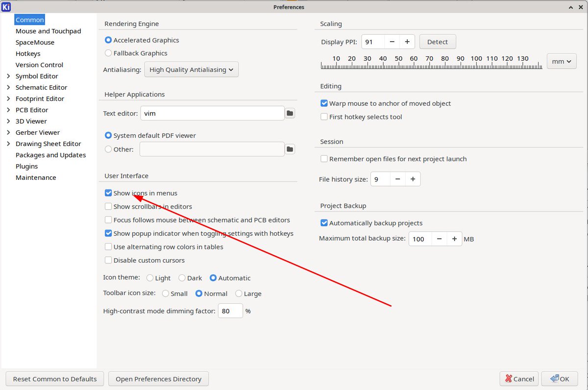The height and width of the screenshot is (390, 588).
Task: Enable Remember open files for next launch
Action: point(324,159)
